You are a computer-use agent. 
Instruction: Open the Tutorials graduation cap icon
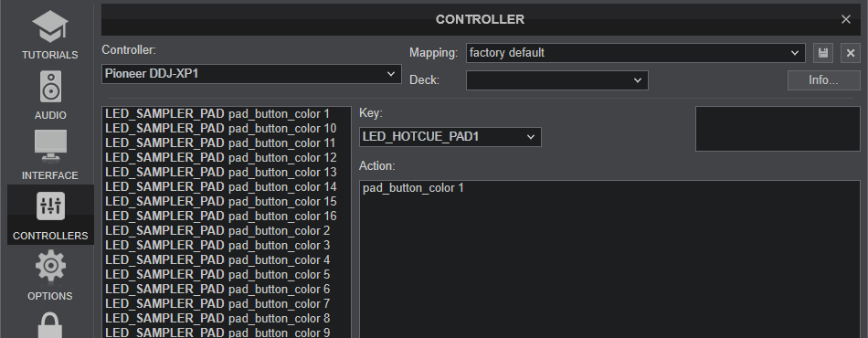[50, 26]
